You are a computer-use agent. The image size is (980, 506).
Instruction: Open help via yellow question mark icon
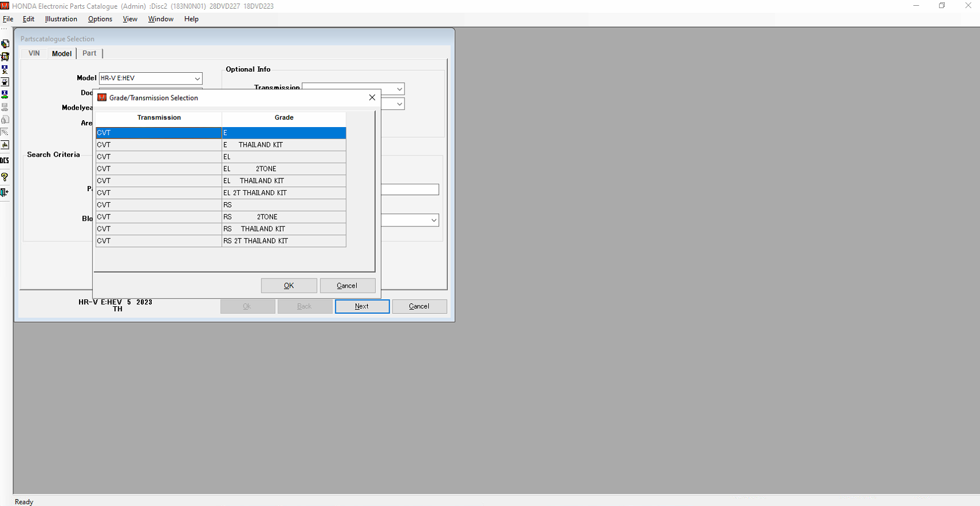click(x=5, y=177)
